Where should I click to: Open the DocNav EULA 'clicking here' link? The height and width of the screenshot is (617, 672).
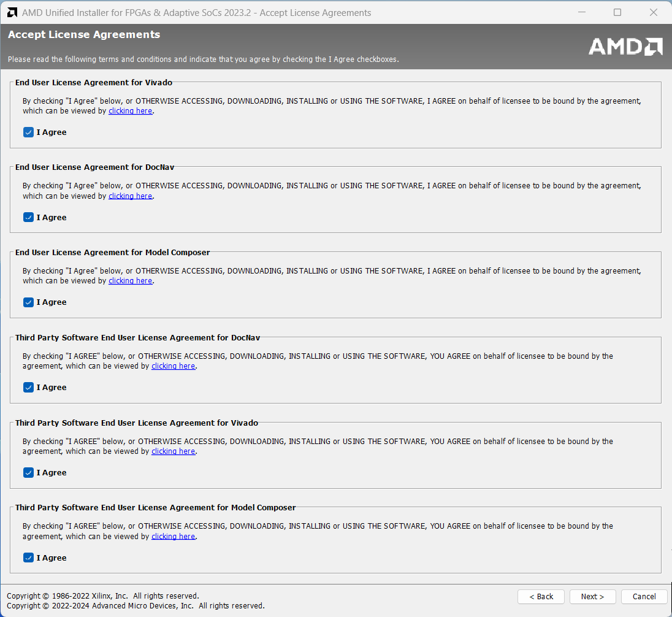[130, 196]
